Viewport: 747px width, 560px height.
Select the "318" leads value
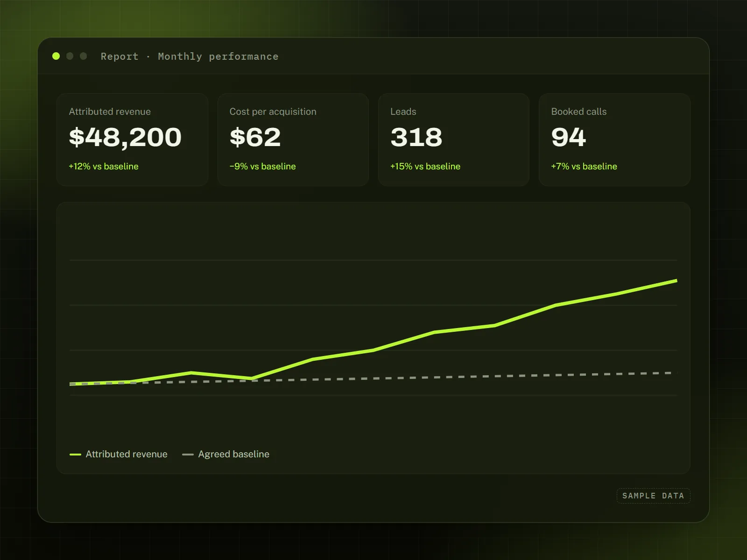(416, 137)
